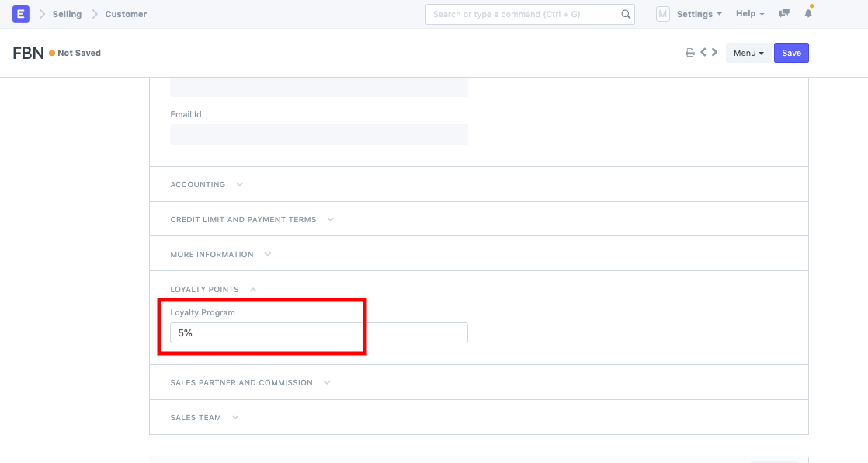Navigate to Selling breadcrumb link
This screenshot has height=463, width=868.
[x=67, y=14]
